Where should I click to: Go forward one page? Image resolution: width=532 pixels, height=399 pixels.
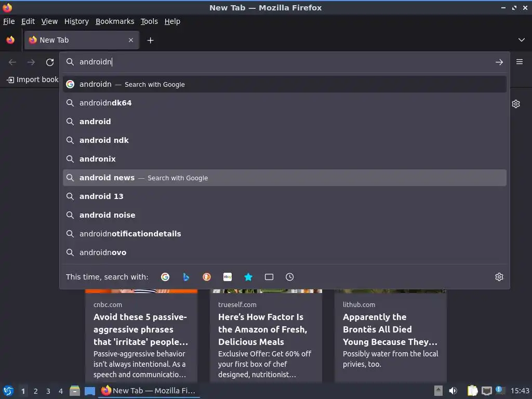[31, 62]
